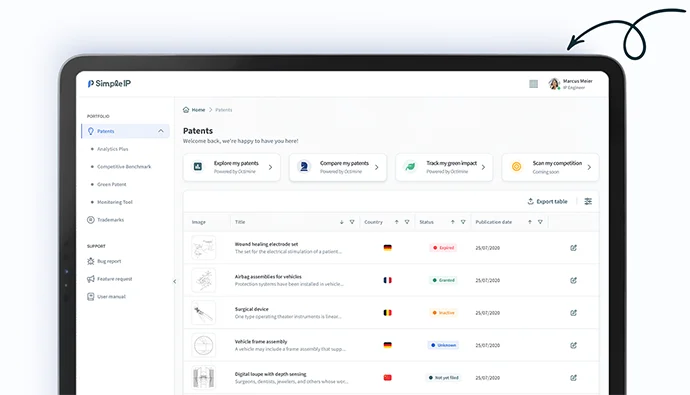Click the Home breadcrumb icon
Screen dimensions: 690x395
tap(186, 110)
